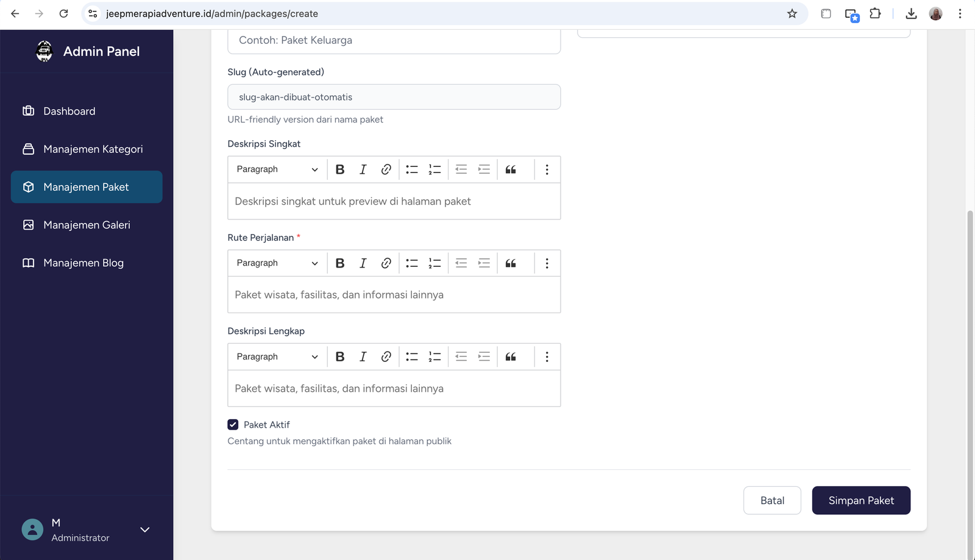Show more options in Deskripsi Lengkap toolbar

[x=547, y=357]
